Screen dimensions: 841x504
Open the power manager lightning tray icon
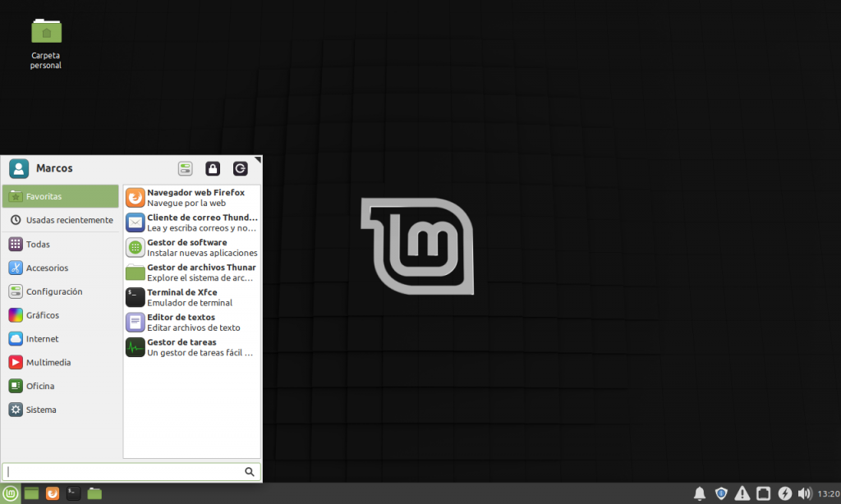pyautogui.click(x=784, y=493)
